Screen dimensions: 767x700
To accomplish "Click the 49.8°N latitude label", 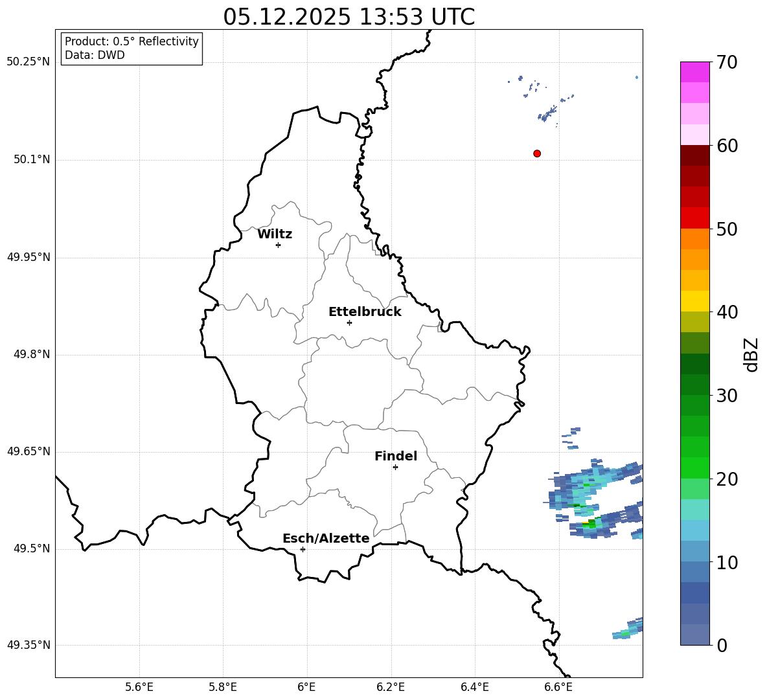I will coord(32,354).
